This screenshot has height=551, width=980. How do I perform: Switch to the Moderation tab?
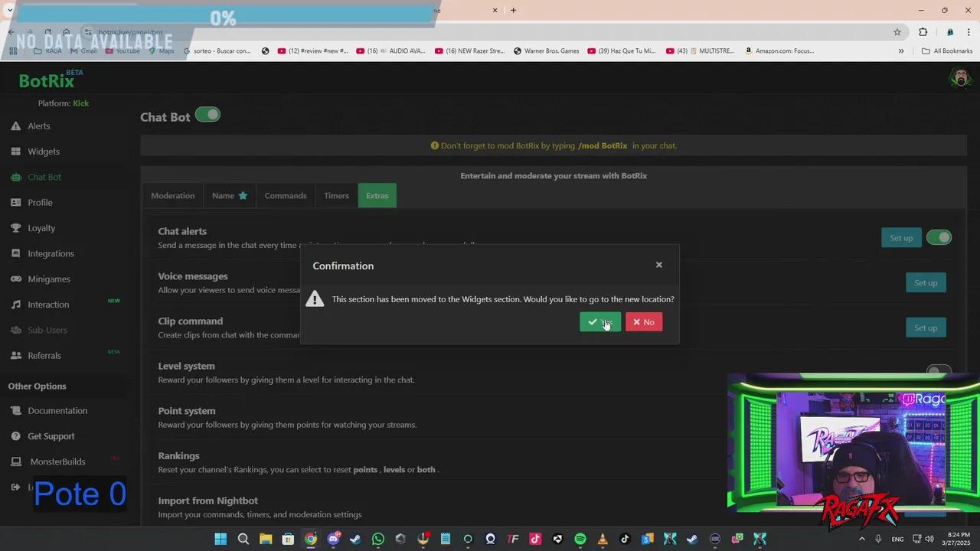tap(173, 196)
